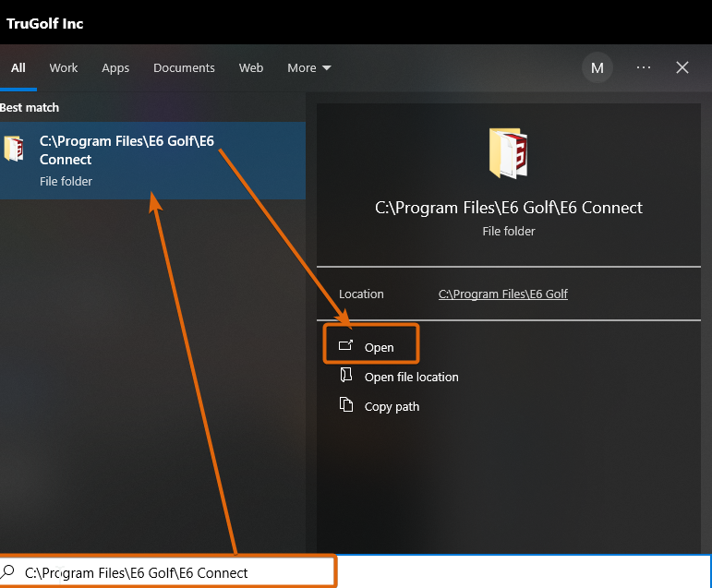Image resolution: width=712 pixels, height=588 pixels.
Task: Choose Open file location
Action: [x=411, y=377]
